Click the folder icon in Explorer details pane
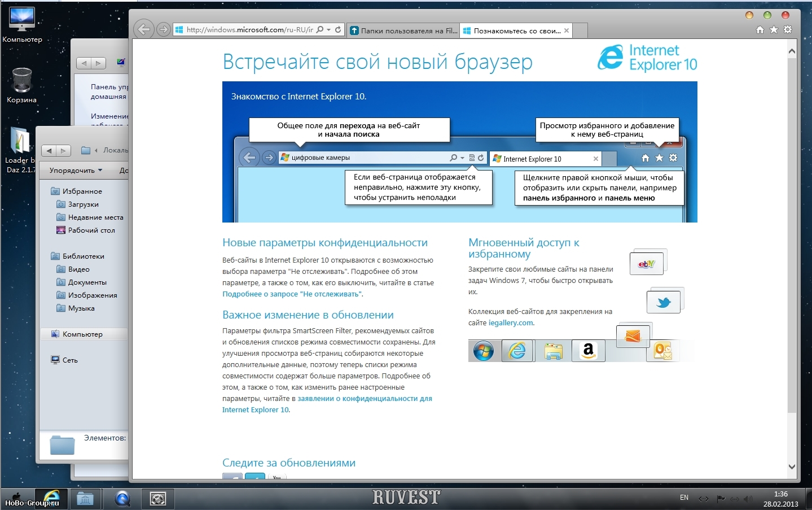Image resolution: width=812 pixels, height=510 pixels. (x=62, y=445)
